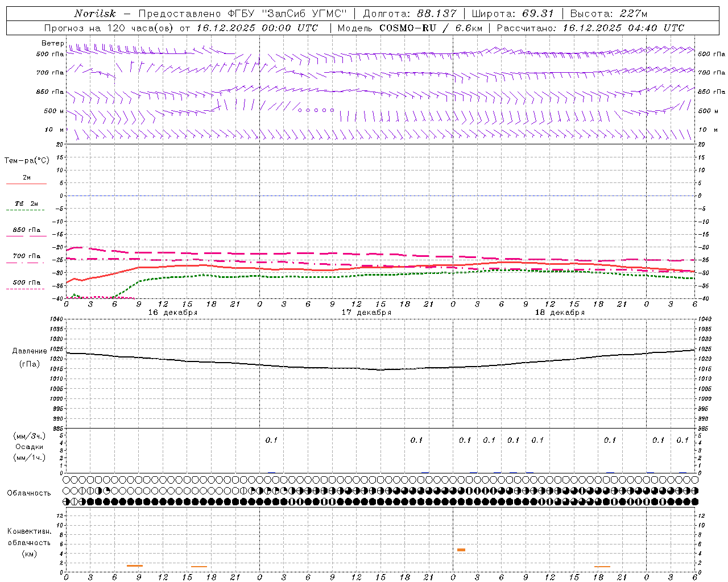728x582 pixels.
Task: Click "Рассчитано: 16.12.2025 04:40 UTC" text
Action: tap(590, 28)
